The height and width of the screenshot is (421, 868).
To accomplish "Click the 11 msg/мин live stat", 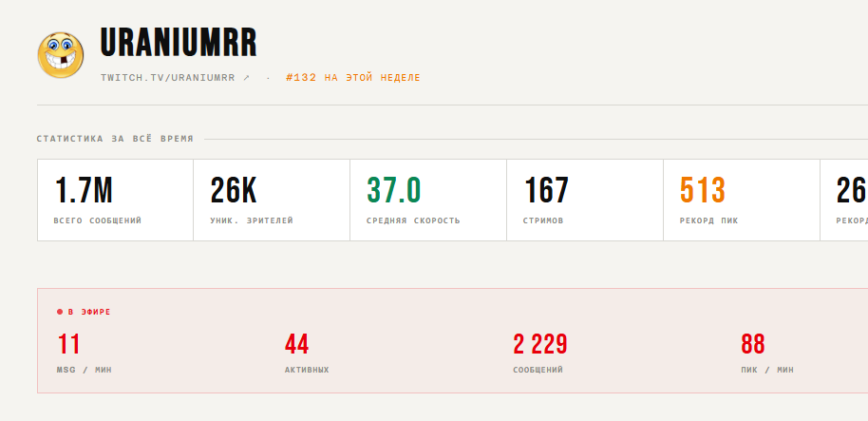I will (x=85, y=353).
